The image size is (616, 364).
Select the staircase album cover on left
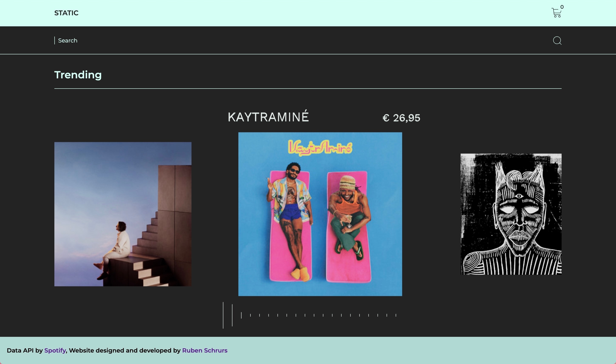pyautogui.click(x=123, y=214)
